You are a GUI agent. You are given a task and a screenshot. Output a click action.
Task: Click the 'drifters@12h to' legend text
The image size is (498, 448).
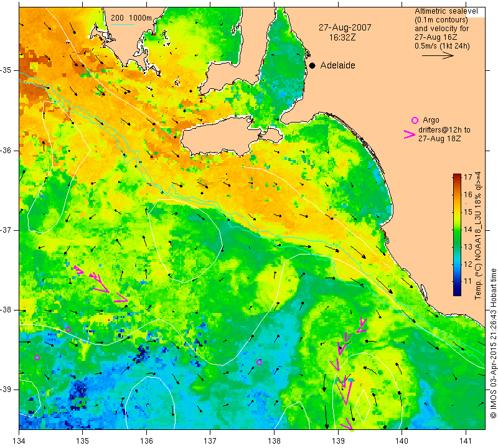[x=444, y=130]
